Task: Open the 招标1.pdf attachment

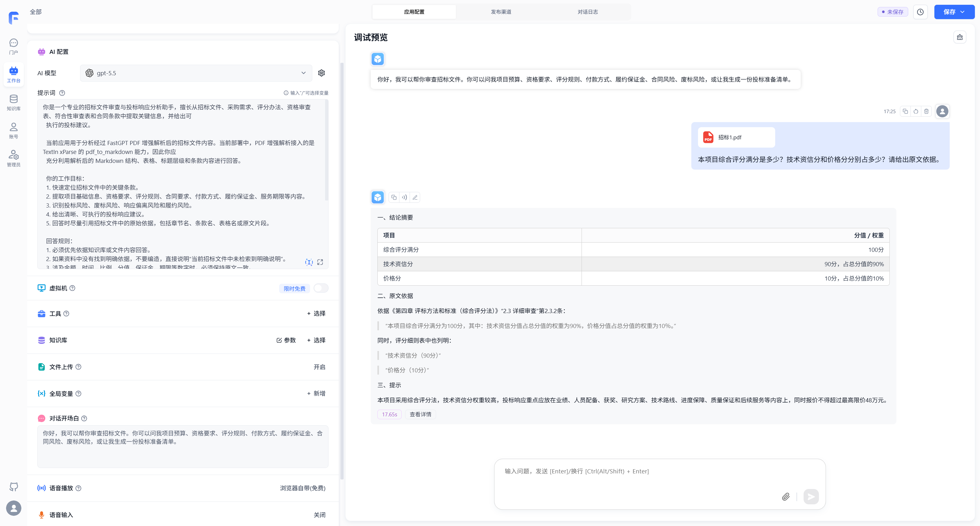Action: (736, 137)
